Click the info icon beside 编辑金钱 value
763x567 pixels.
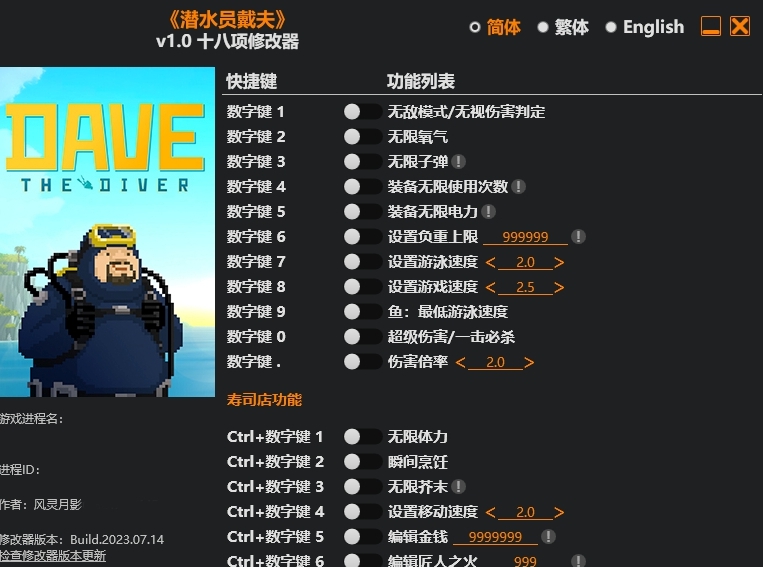pos(548,536)
